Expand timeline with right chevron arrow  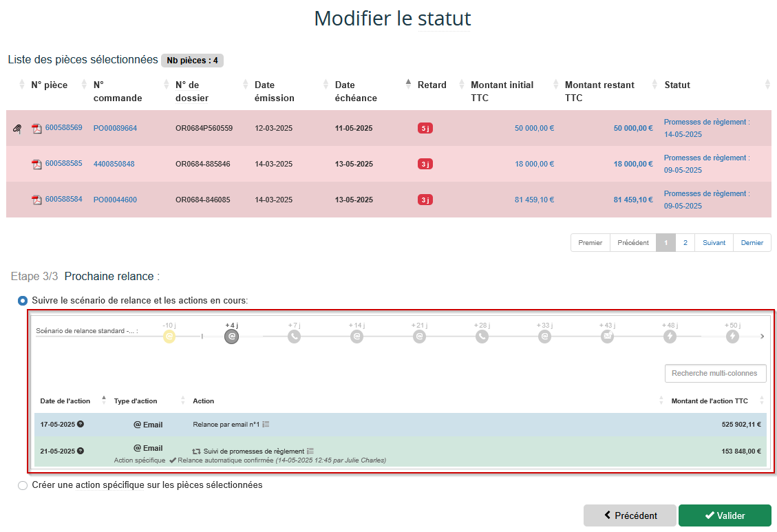pyautogui.click(x=762, y=337)
